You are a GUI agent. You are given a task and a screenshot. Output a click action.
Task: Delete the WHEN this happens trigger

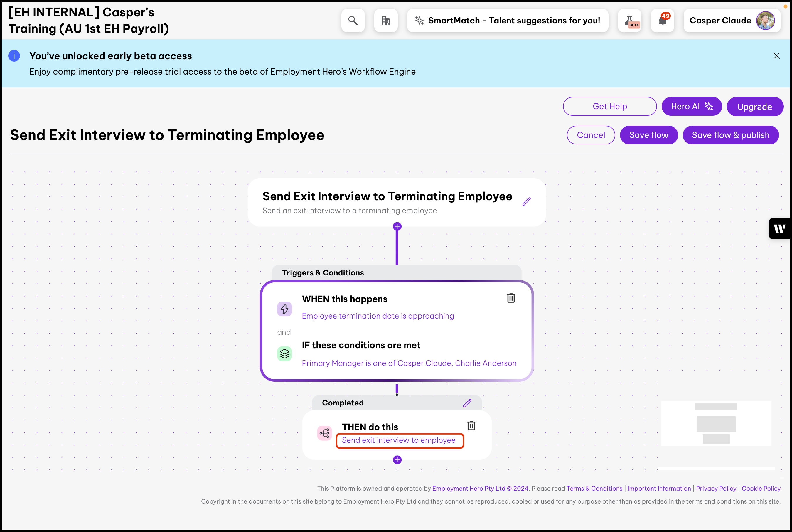[511, 298]
